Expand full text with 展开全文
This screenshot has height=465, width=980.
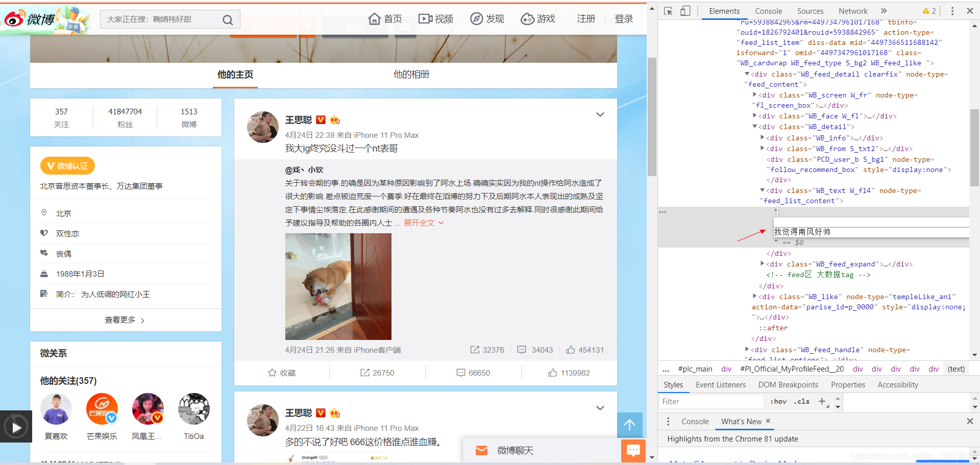(424, 223)
